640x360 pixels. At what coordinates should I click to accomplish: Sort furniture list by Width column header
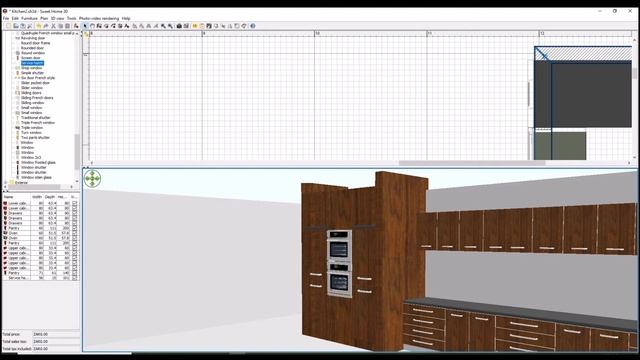[37, 197]
